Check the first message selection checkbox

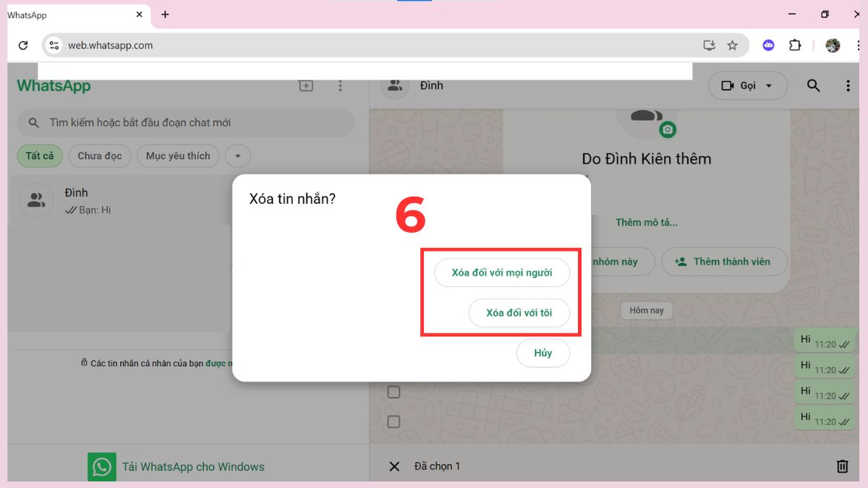click(x=393, y=391)
